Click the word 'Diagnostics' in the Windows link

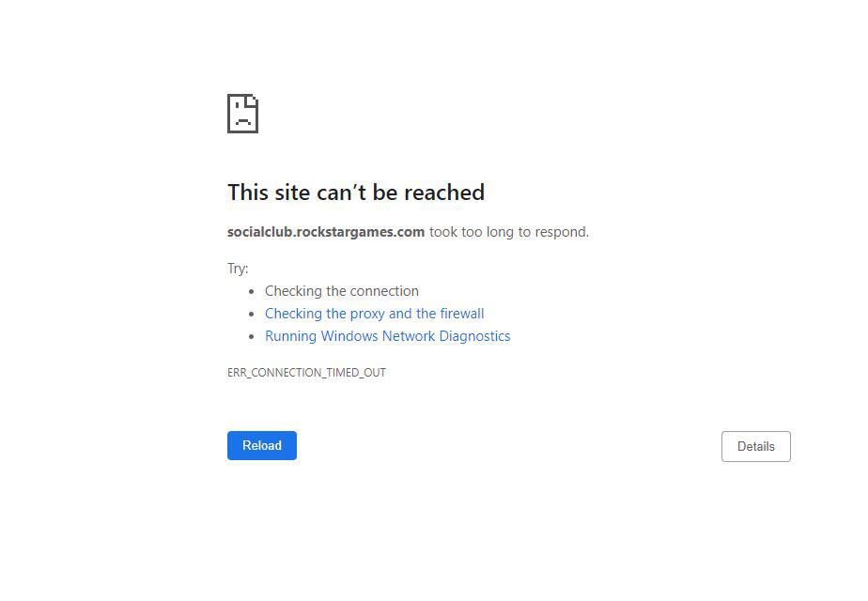pyautogui.click(x=474, y=336)
